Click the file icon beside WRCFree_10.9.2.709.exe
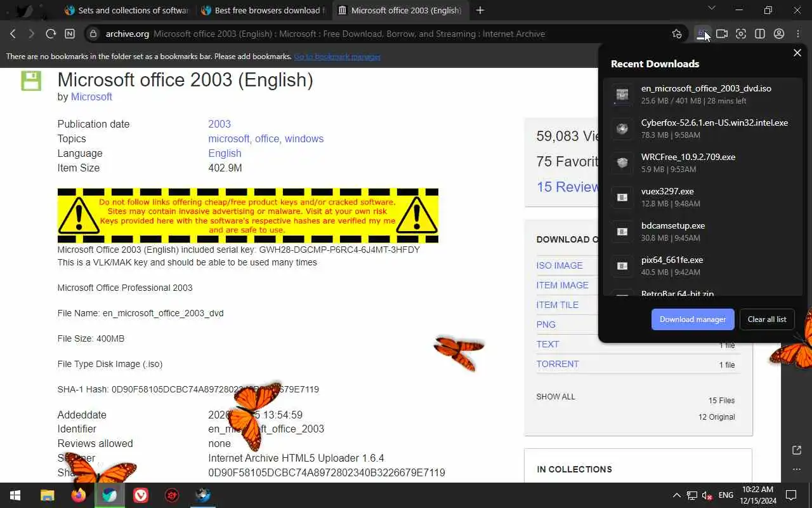Viewport: 812px width, 508px height. point(622,163)
